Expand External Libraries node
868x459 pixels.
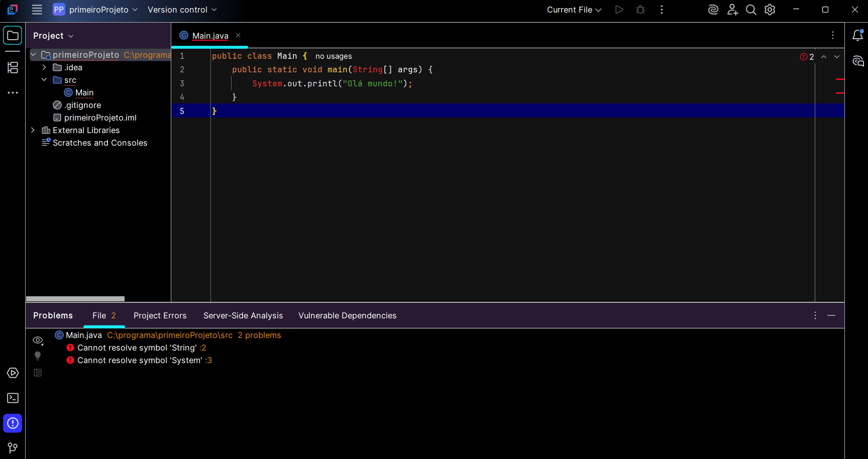click(33, 130)
